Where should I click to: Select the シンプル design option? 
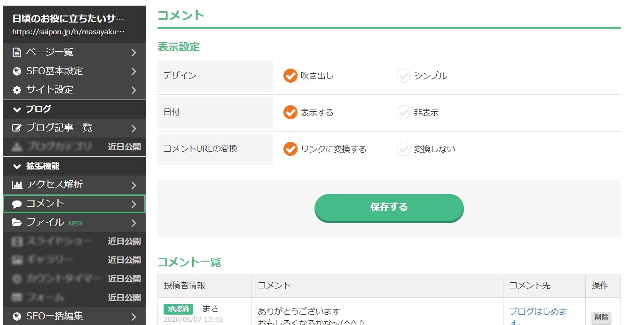404,76
